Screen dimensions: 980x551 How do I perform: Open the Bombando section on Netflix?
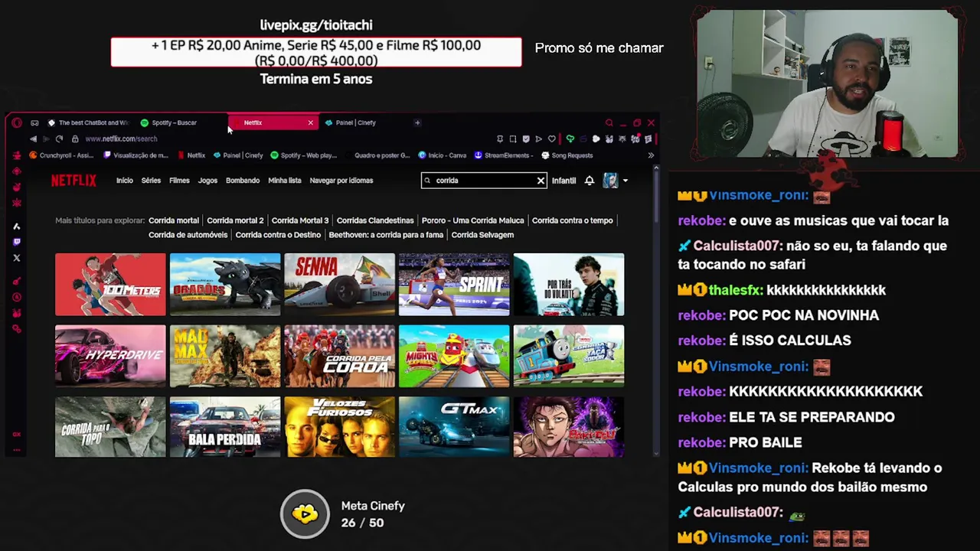243,181
